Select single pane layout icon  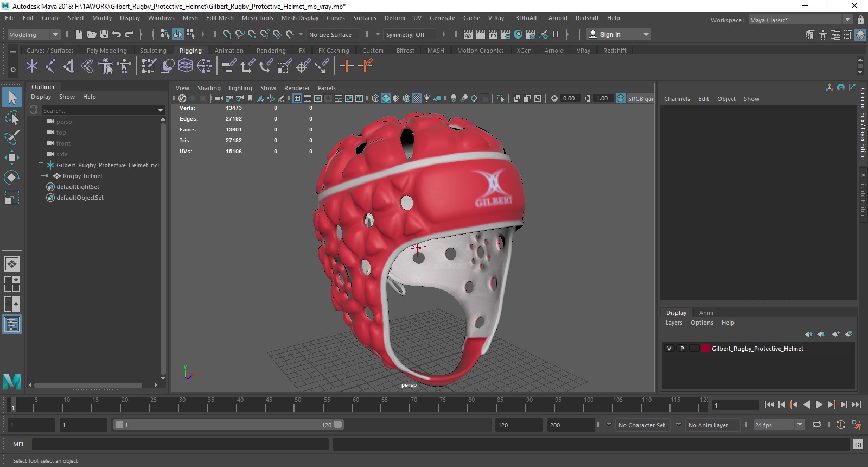tap(12, 264)
